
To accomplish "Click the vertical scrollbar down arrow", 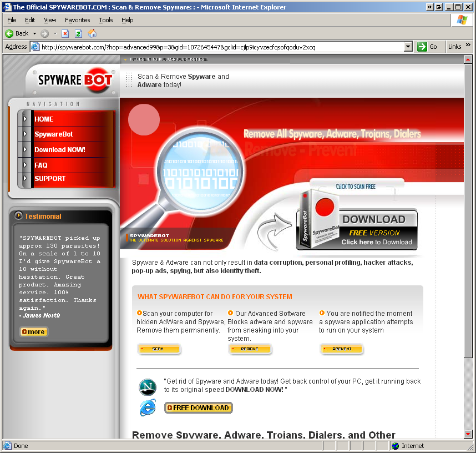I will [x=468, y=434].
